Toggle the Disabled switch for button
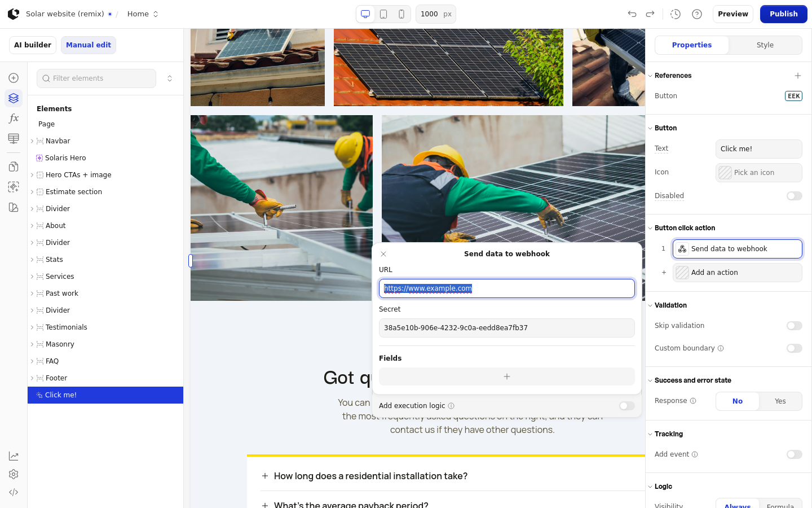 795,196
